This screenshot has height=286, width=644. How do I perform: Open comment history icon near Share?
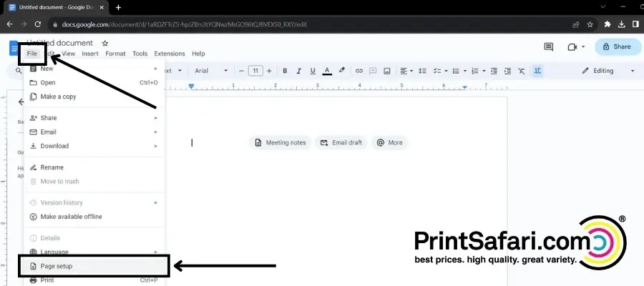tap(548, 46)
